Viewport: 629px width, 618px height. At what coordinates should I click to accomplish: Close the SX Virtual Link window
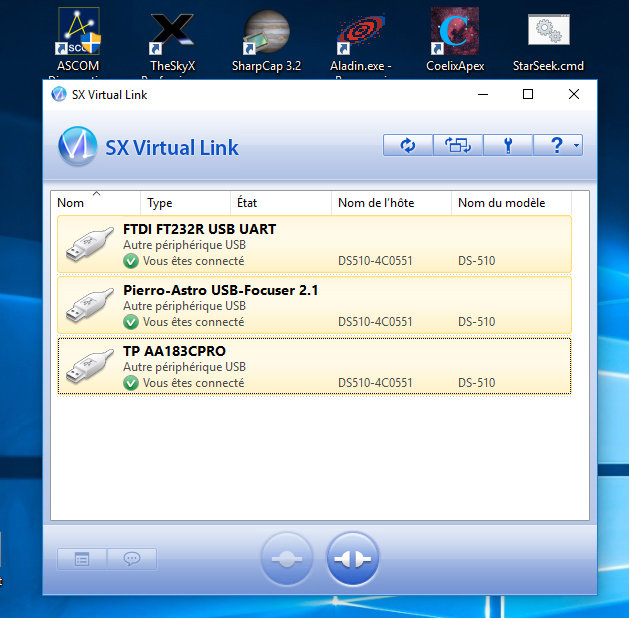coord(574,95)
